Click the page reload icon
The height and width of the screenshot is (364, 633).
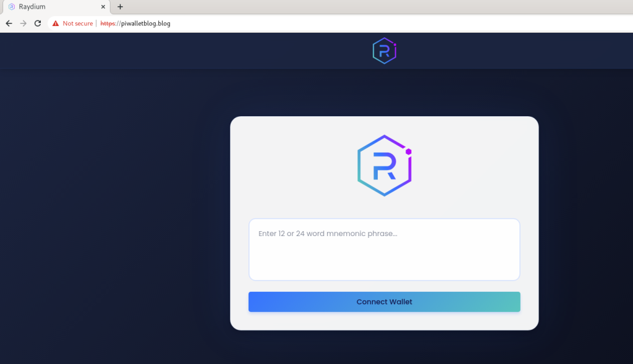[37, 23]
